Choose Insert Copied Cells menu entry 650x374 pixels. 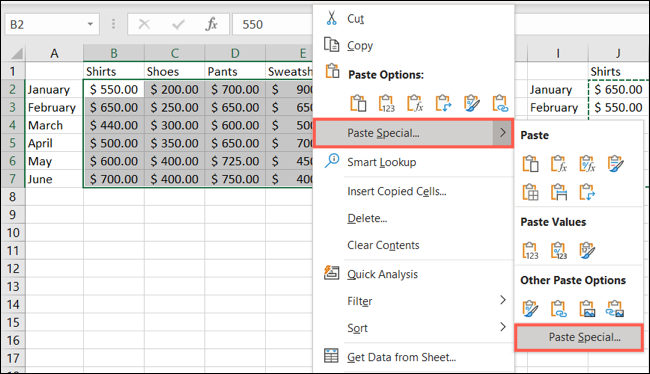397,192
